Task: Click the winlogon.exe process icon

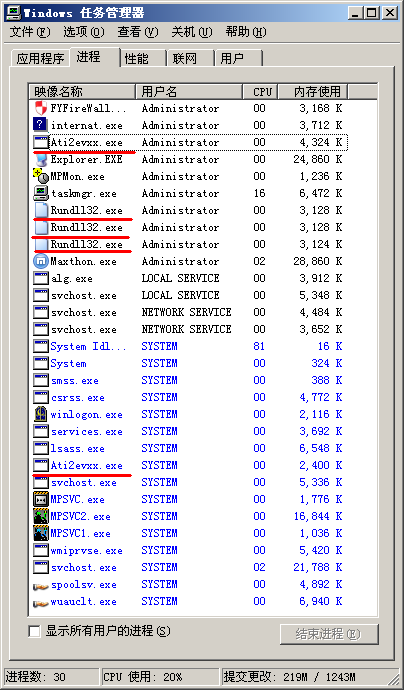Action: pos(41,415)
